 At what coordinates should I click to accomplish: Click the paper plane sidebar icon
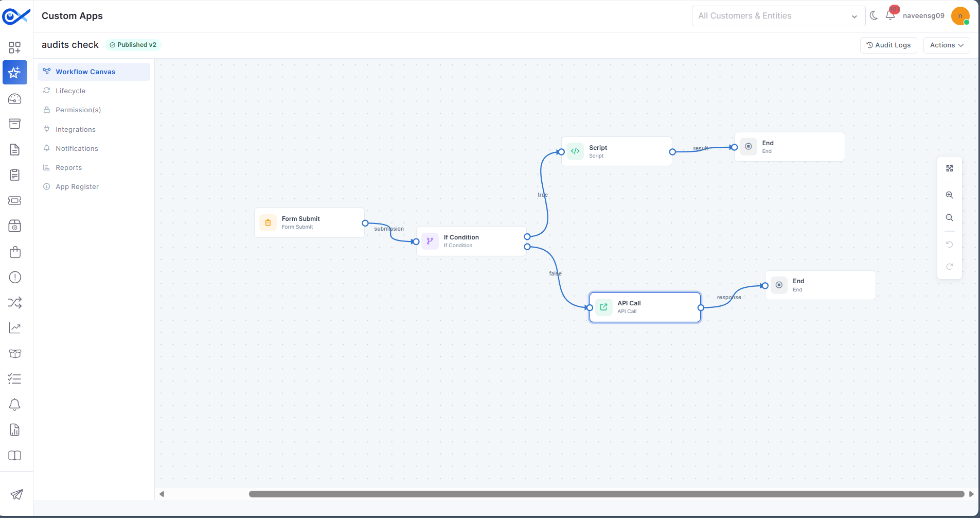(16, 494)
